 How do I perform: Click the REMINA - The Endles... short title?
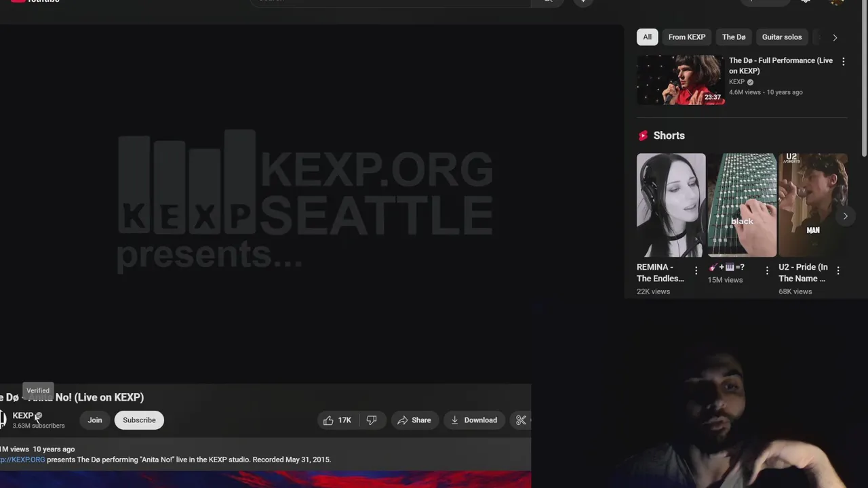pos(660,272)
